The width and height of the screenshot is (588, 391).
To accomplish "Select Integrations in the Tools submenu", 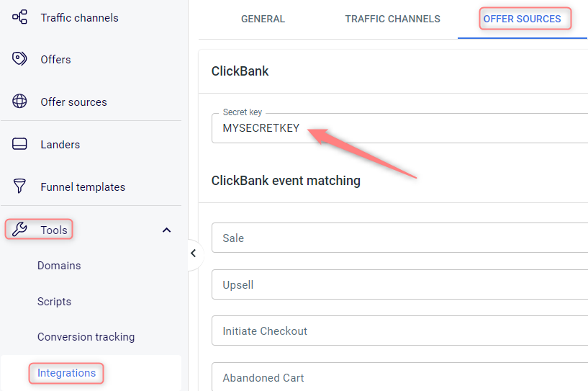I will pyautogui.click(x=67, y=373).
